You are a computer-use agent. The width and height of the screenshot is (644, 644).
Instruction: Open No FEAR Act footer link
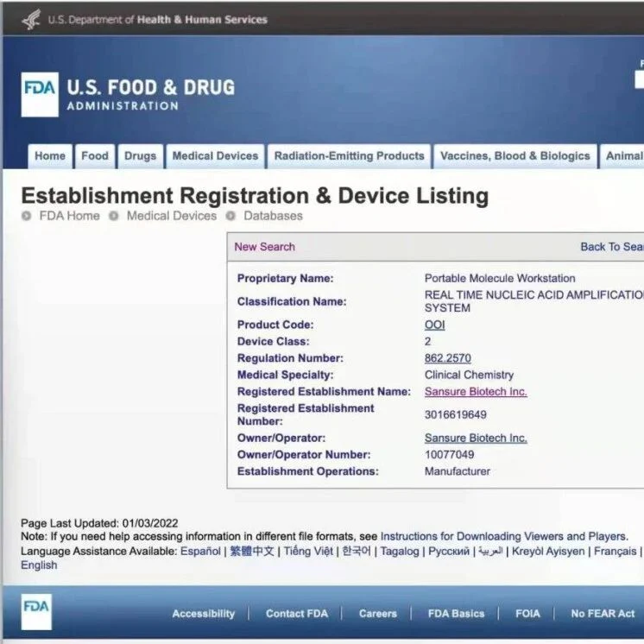pyautogui.click(x=603, y=614)
